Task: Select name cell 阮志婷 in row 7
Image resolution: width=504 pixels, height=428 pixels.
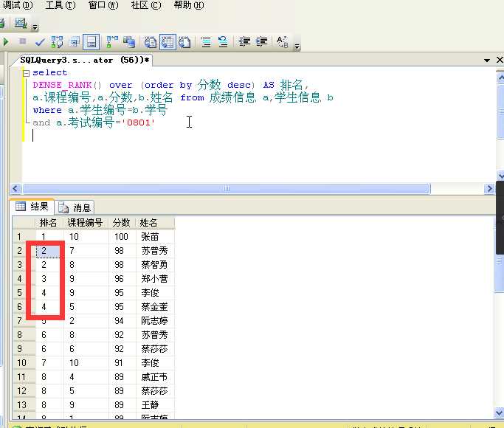Action: coord(155,321)
